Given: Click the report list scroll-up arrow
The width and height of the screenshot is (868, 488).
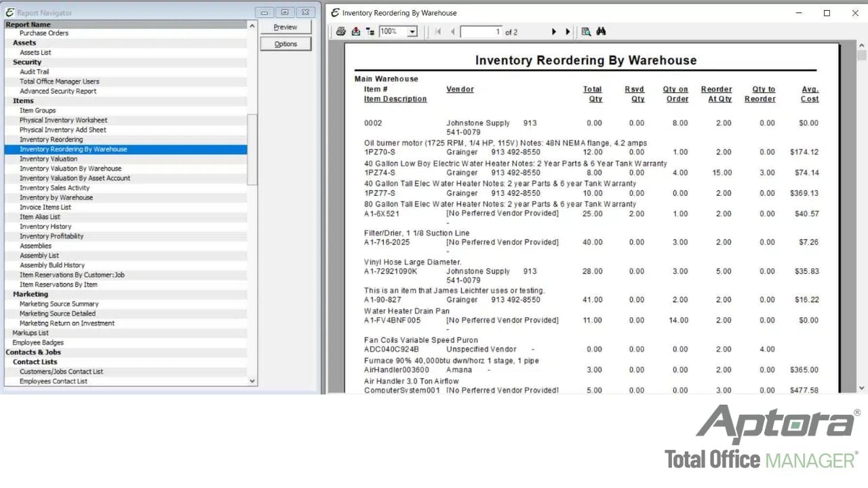Looking at the screenshot, I should (252, 26).
